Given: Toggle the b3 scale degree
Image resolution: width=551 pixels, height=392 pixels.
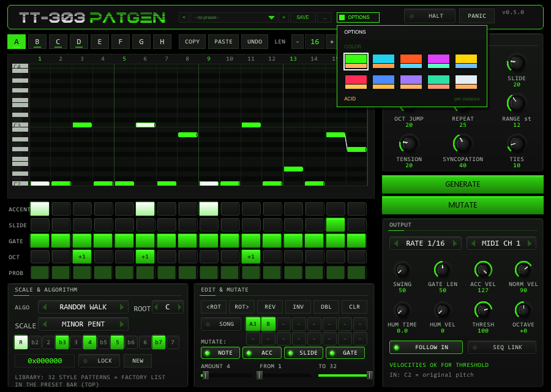Looking at the screenshot, I should pos(62,342).
